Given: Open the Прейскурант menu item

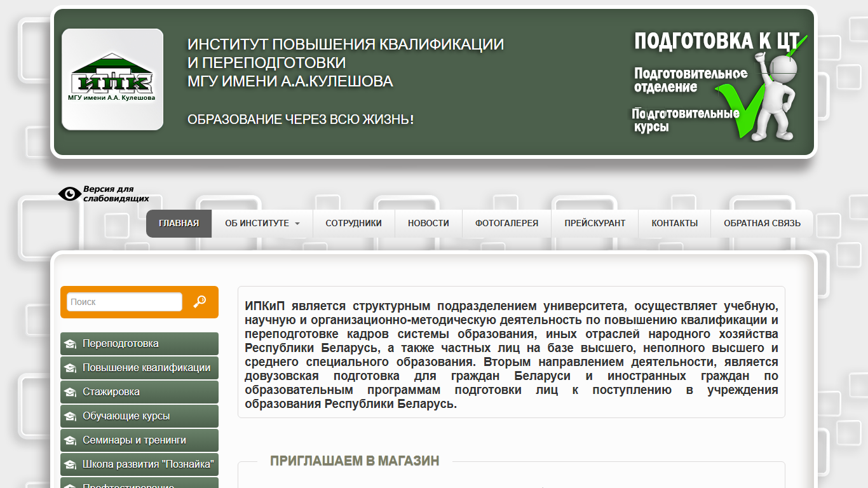Looking at the screenshot, I should coord(595,224).
